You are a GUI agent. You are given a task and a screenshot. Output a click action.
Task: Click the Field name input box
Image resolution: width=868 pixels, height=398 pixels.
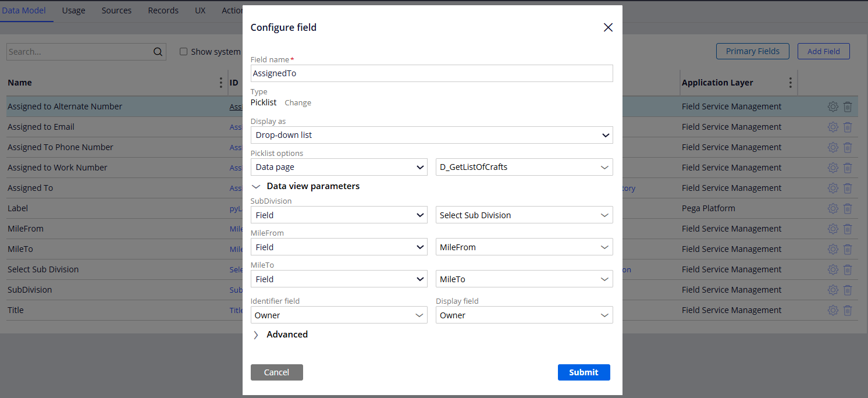[x=431, y=73]
